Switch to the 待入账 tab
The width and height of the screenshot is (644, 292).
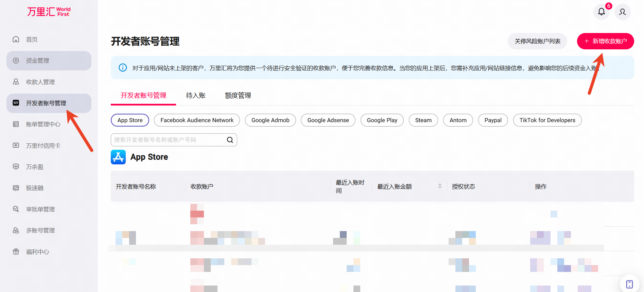196,96
